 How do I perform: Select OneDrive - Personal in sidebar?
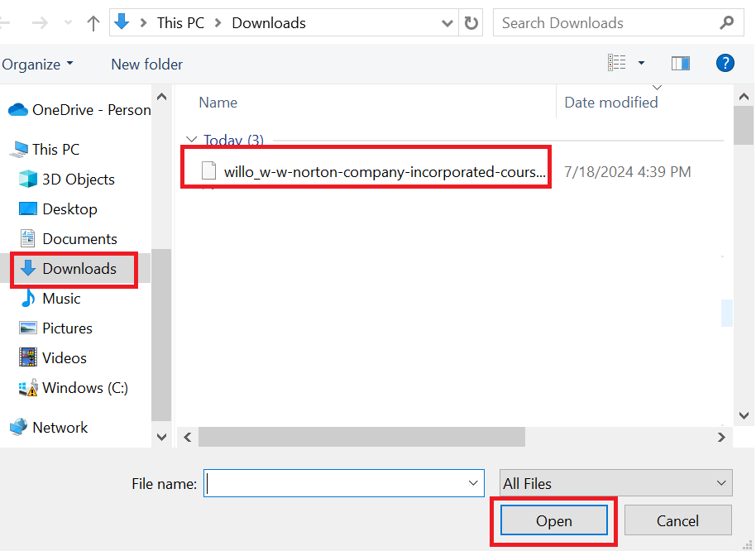(x=79, y=110)
